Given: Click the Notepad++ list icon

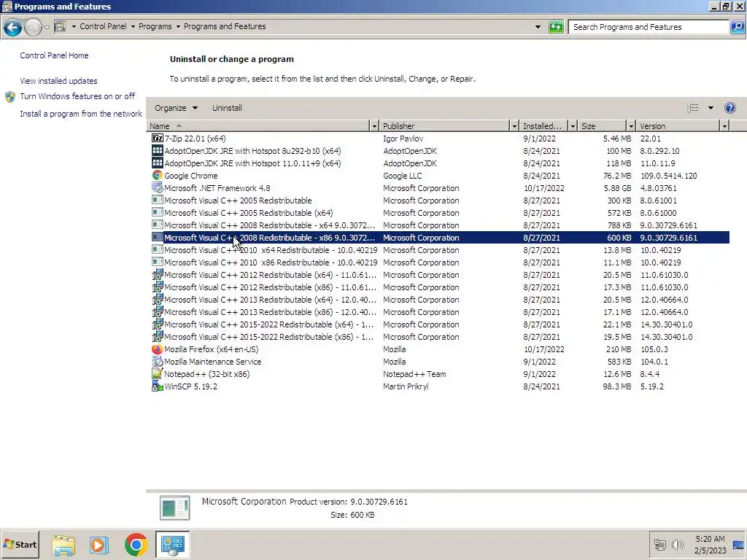Looking at the screenshot, I should 158,373.
